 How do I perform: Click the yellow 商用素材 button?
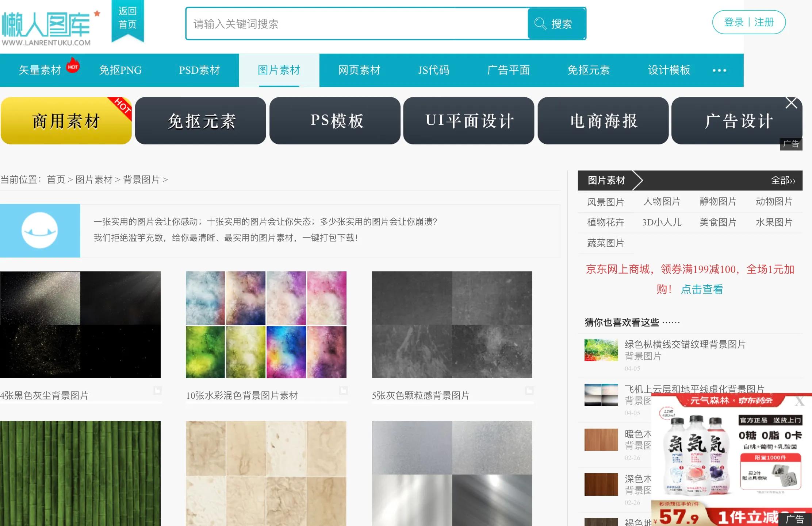[65, 120]
